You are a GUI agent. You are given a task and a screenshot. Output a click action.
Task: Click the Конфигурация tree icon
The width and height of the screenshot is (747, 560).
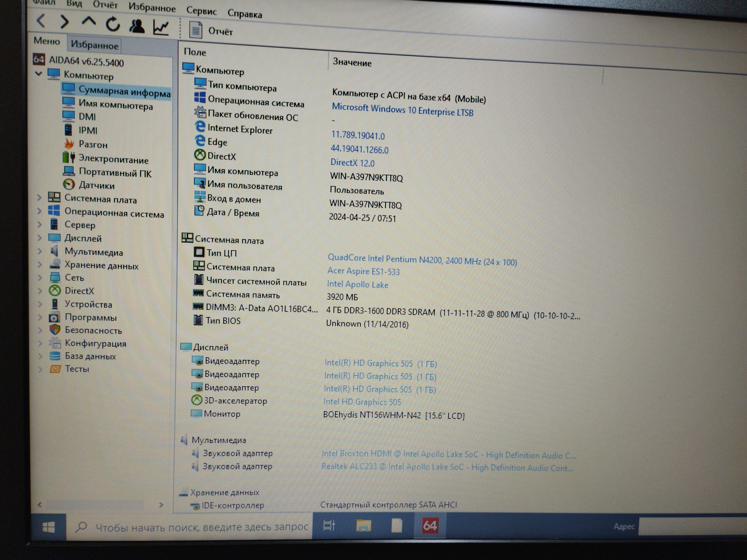[x=55, y=343]
